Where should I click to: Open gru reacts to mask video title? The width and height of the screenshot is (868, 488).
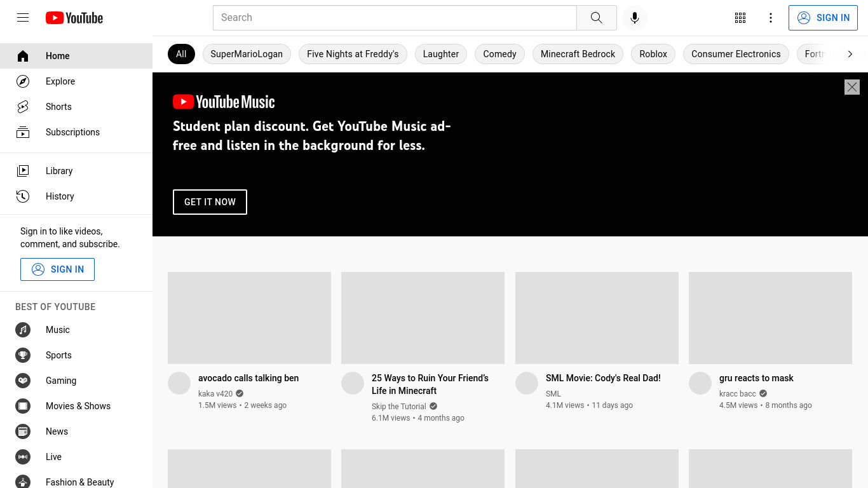[756, 378]
